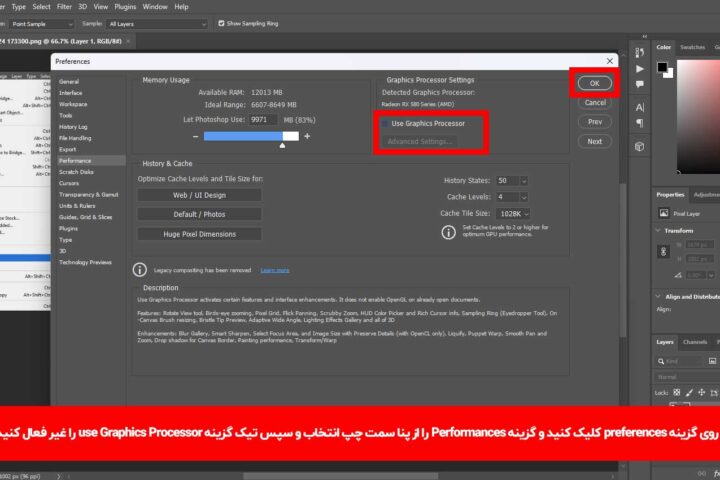Click inside the Color panel picker field
This screenshot has height=480, width=720.
click(x=698, y=117)
